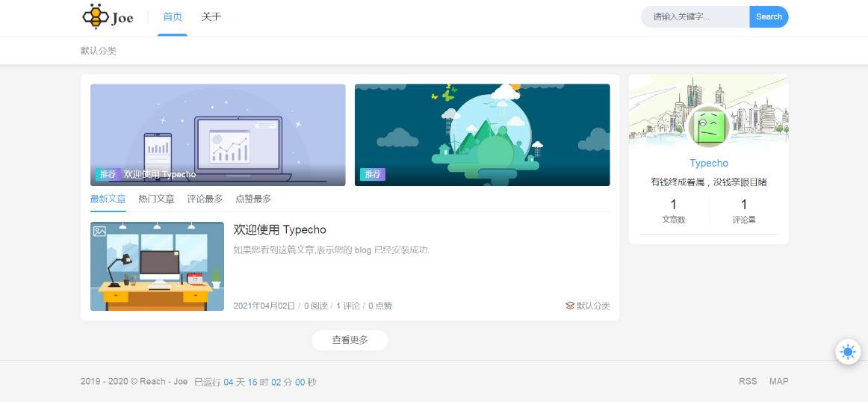The height and width of the screenshot is (402, 868).
Task: Toggle the sun light/dark mode button
Action: [x=848, y=352]
